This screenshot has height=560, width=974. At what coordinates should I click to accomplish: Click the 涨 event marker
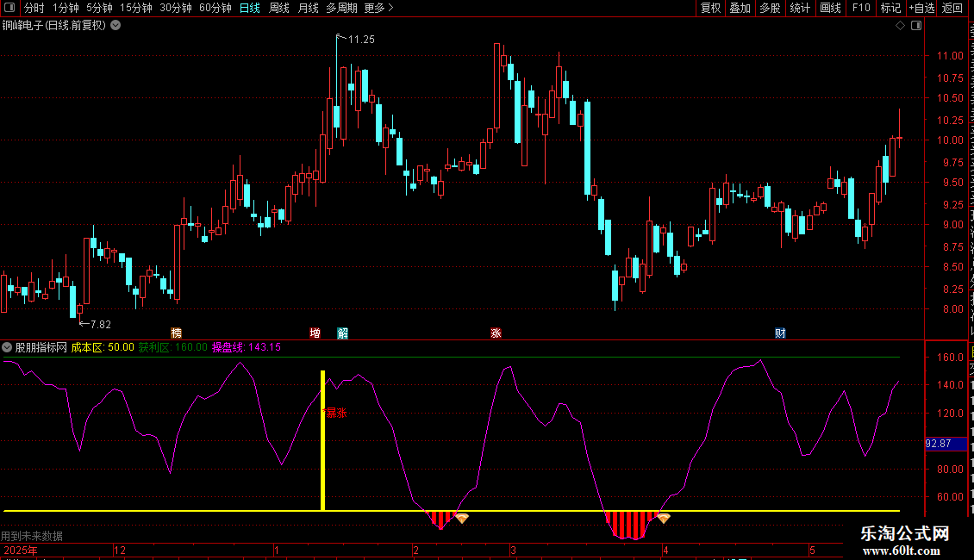(496, 333)
